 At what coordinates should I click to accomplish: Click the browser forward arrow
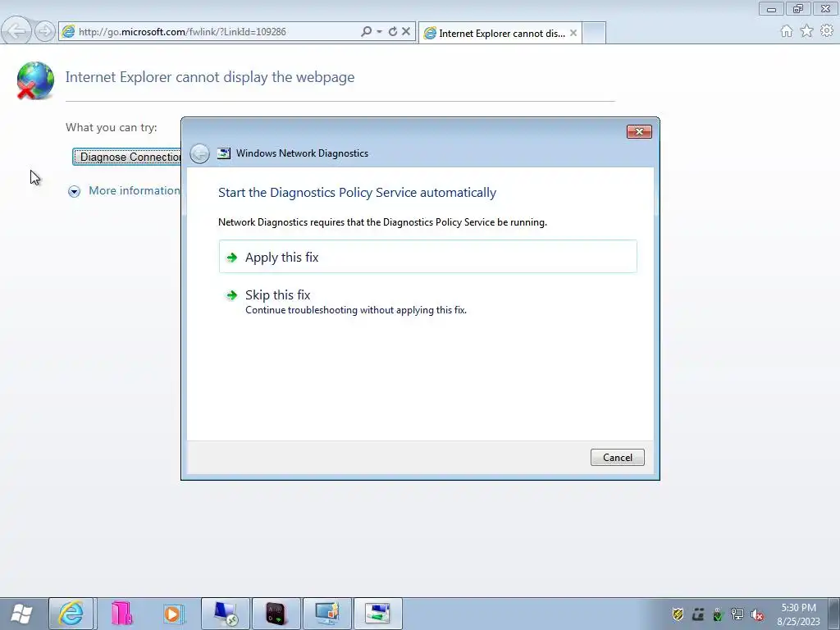45,32
